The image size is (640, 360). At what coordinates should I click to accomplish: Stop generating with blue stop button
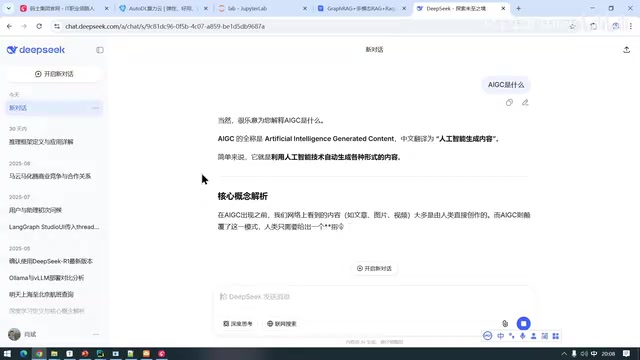[x=523, y=323]
